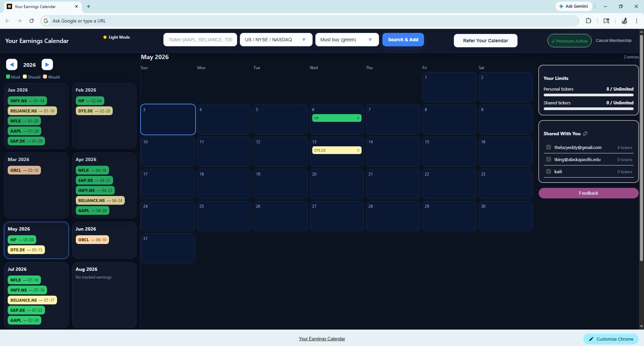644x346 pixels.
Task: Open the Chrome three-dot menu
Action: 637,21
